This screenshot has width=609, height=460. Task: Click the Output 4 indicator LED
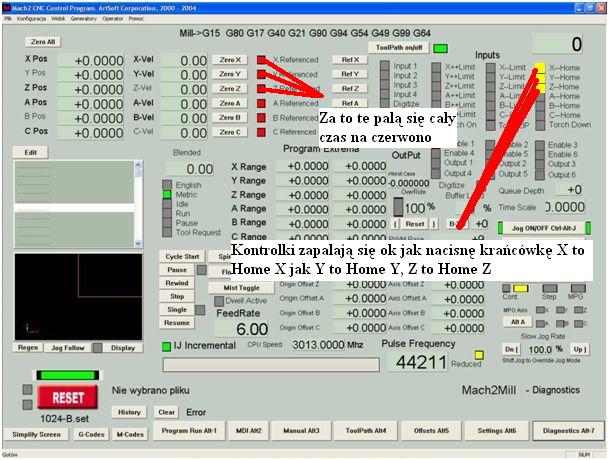[436, 173]
